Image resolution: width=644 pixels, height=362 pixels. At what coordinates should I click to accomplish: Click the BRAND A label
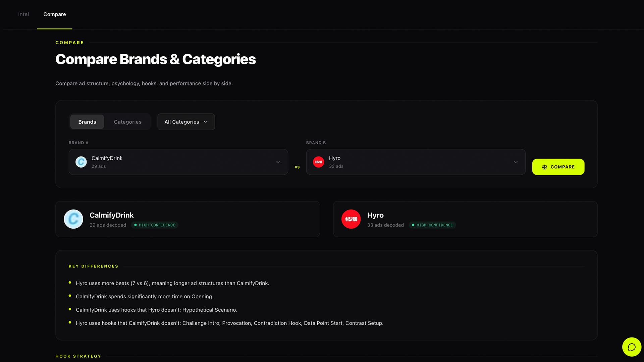coord(78,143)
